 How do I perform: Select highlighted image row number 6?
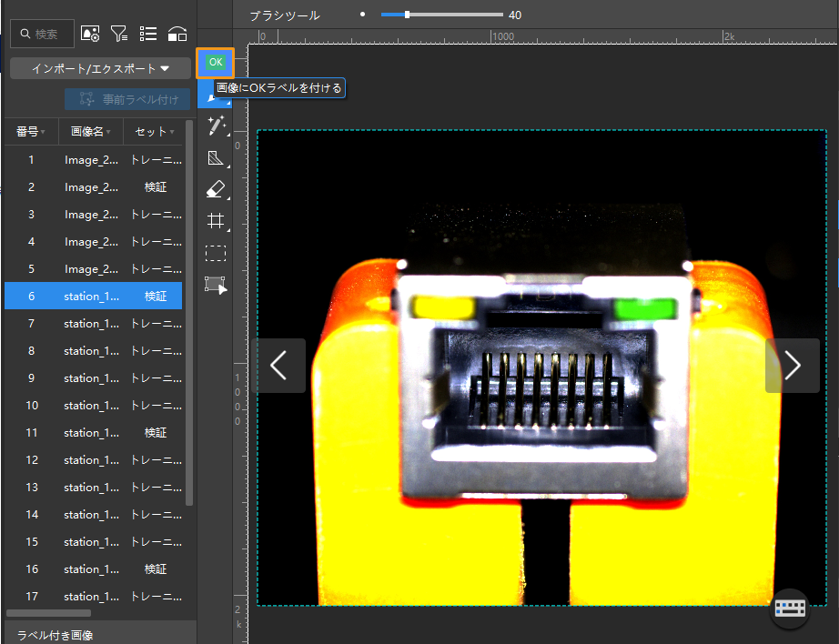pos(93,297)
